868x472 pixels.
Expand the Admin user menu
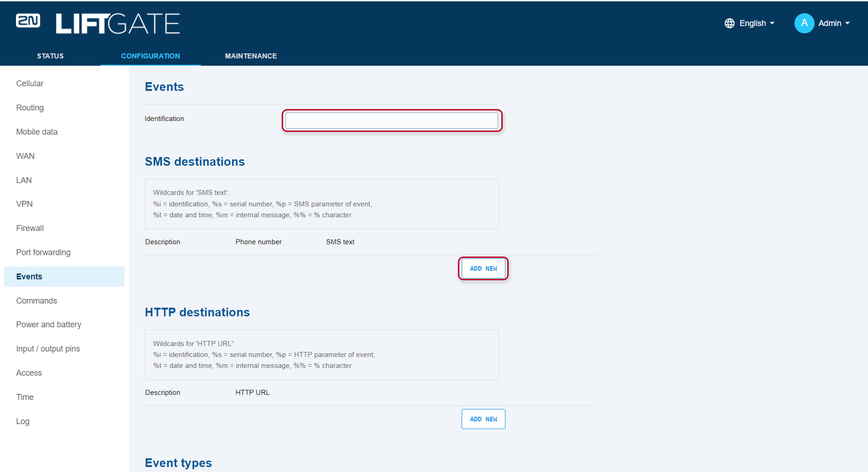tap(834, 23)
